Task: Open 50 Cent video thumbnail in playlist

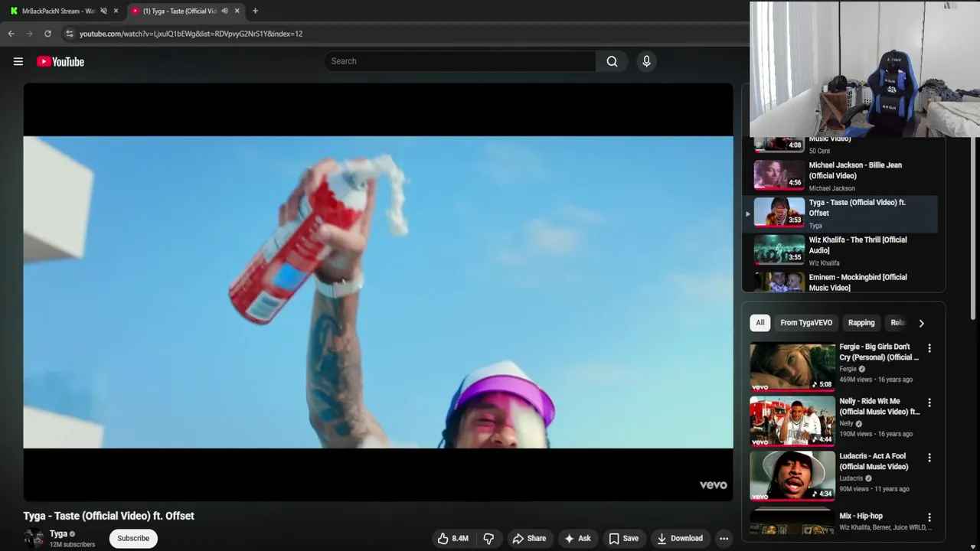Action: pos(779,145)
